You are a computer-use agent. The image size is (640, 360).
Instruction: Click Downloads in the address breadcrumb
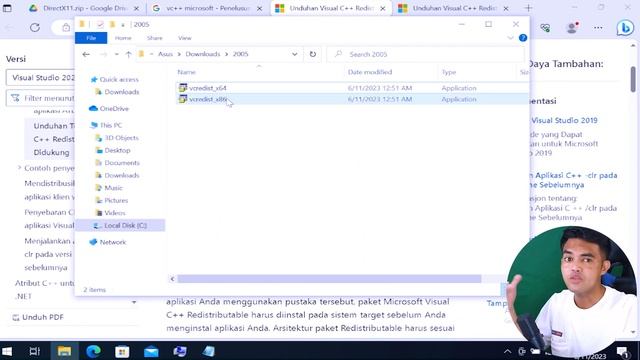pyautogui.click(x=202, y=54)
